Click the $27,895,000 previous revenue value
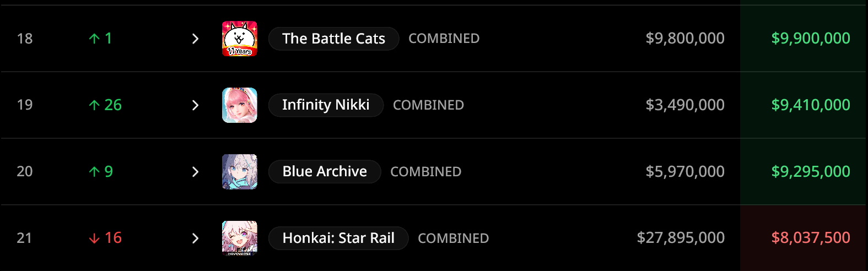This screenshot has height=271, width=868. point(681,238)
